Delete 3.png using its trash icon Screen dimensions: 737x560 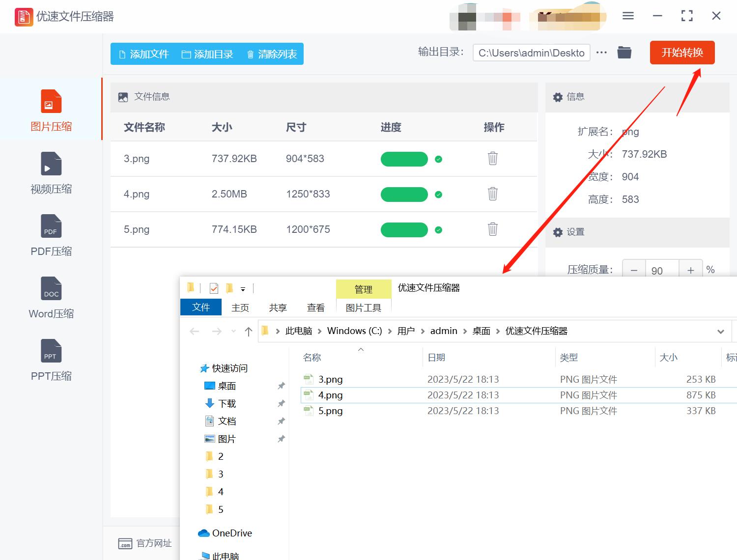point(492,159)
